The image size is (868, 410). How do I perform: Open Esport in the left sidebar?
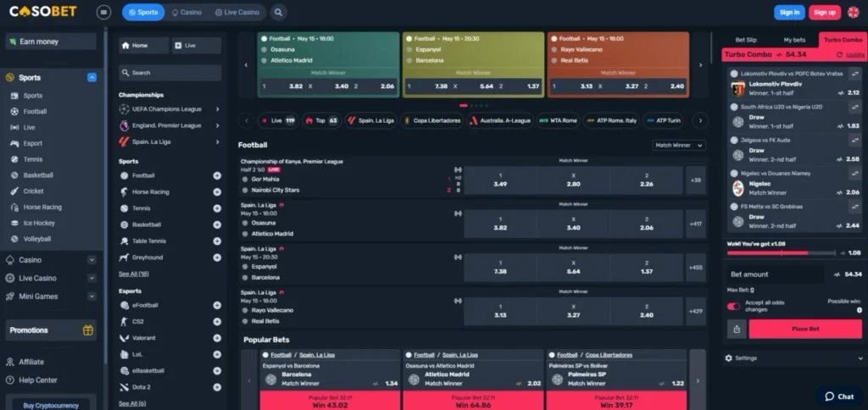click(x=33, y=143)
